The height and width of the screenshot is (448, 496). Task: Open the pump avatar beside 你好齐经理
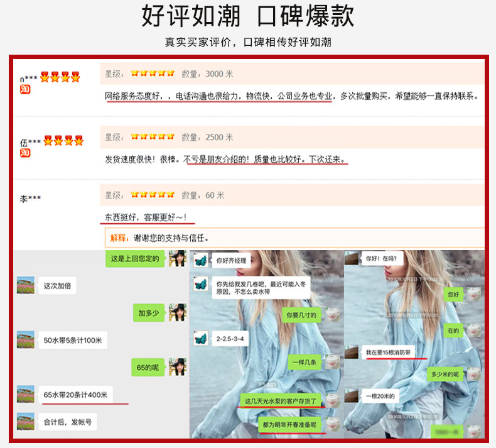pos(200,260)
